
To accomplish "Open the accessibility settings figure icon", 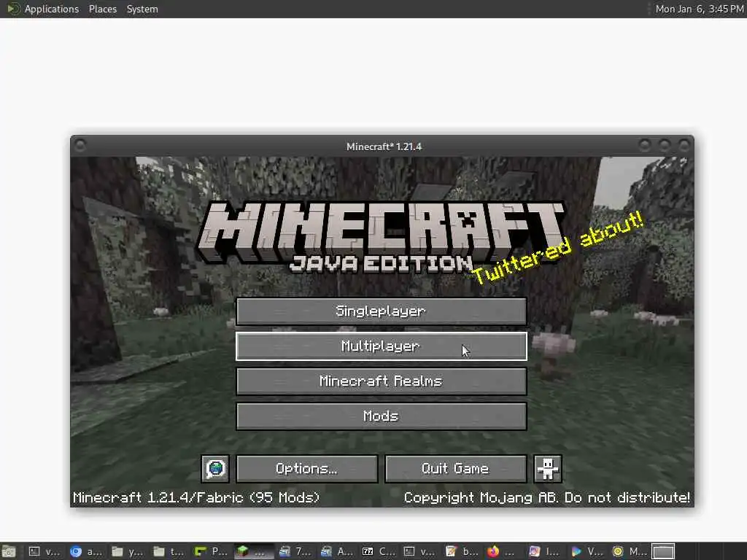I will coord(547,469).
